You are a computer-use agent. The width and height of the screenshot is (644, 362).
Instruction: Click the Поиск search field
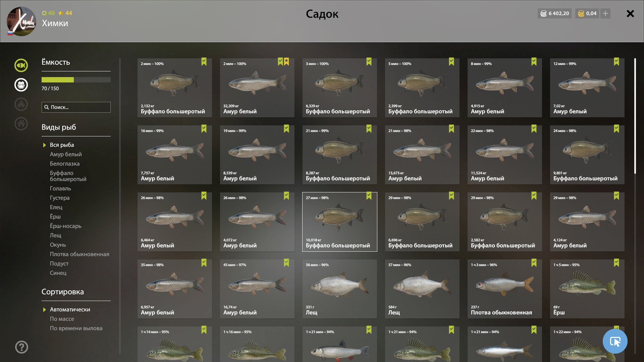[x=76, y=107]
